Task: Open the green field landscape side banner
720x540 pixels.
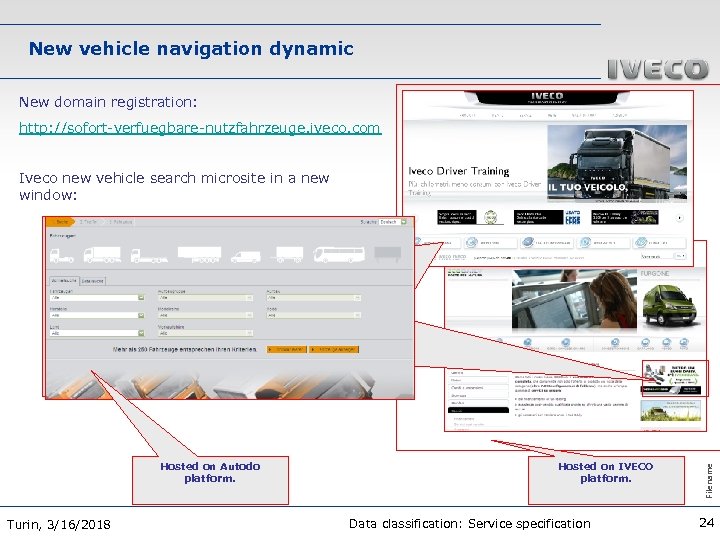Action: tap(671, 411)
